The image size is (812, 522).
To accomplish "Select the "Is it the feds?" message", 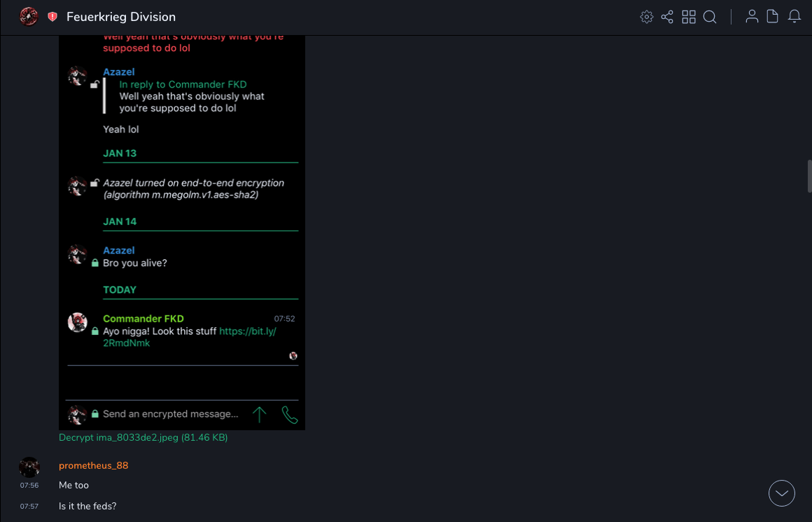I will [x=87, y=506].
